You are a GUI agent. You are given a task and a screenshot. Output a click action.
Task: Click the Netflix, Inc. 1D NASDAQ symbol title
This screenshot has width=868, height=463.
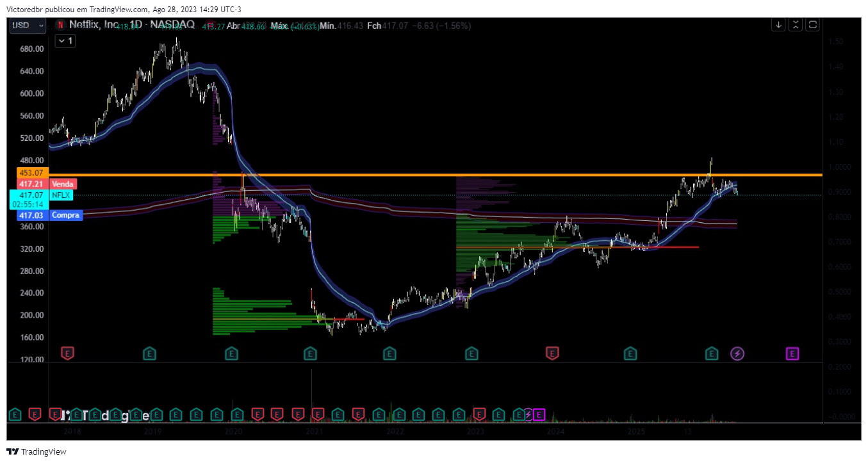(131, 25)
